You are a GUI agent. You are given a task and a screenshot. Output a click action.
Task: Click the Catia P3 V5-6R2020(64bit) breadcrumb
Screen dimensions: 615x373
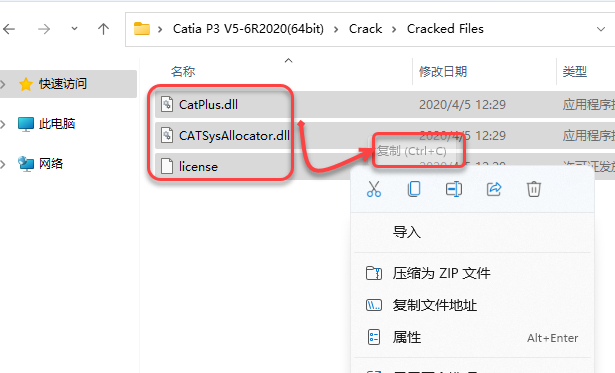(x=248, y=29)
